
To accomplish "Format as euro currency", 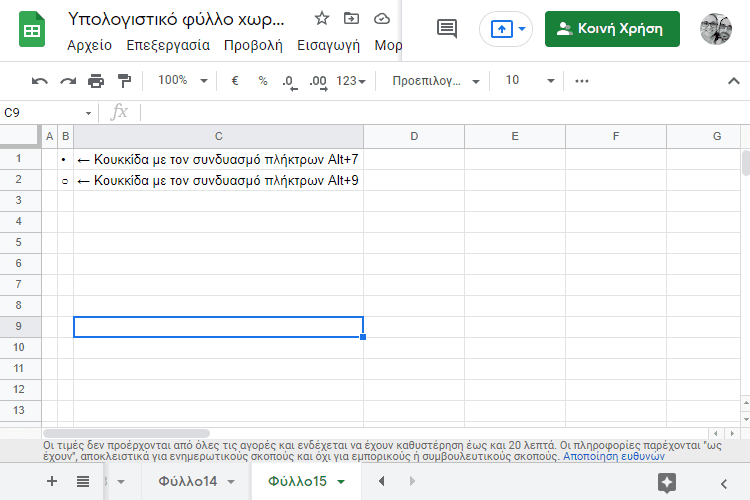I will click(235, 80).
